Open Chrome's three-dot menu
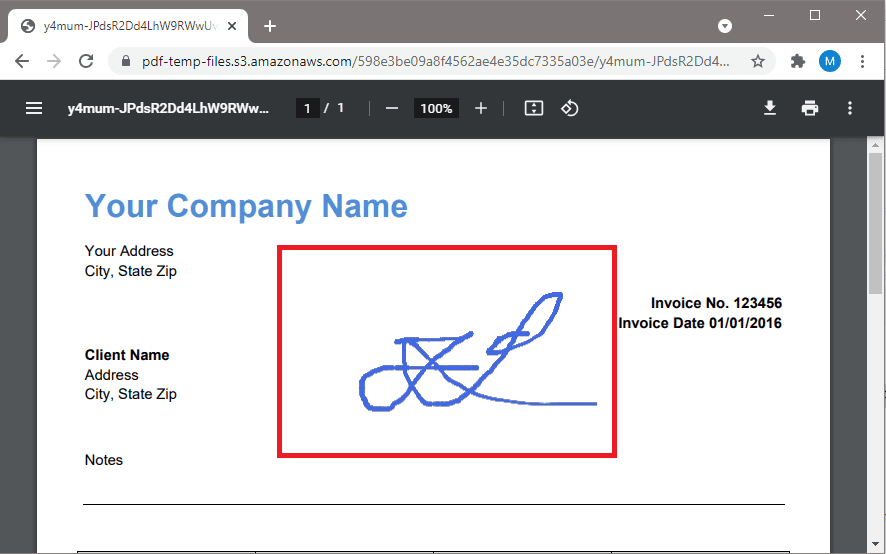The height and width of the screenshot is (554, 886). click(862, 61)
